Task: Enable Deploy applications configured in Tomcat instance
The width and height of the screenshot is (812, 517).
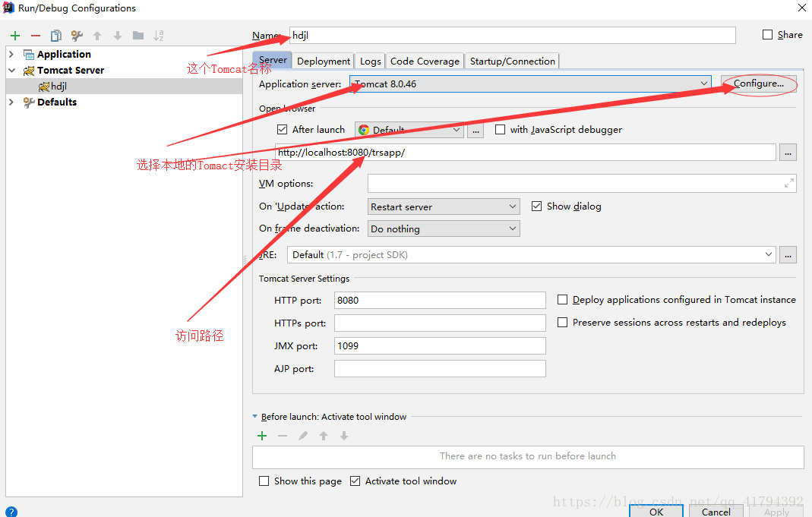Action: pos(562,300)
